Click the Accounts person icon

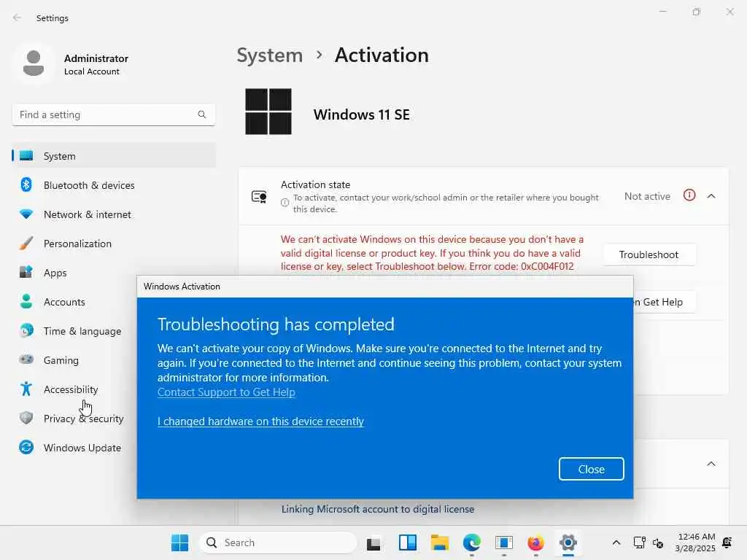[26, 301]
